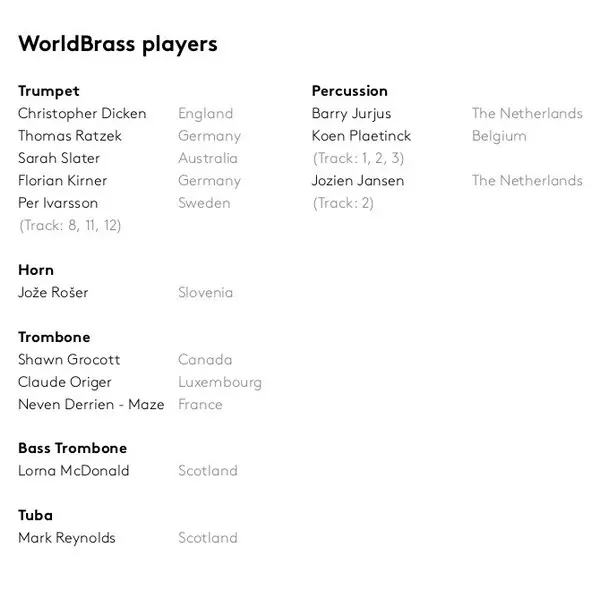The width and height of the screenshot is (600, 599).
Task: Select tuba player Mark Reynolds
Action: pyautogui.click(x=67, y=538)
